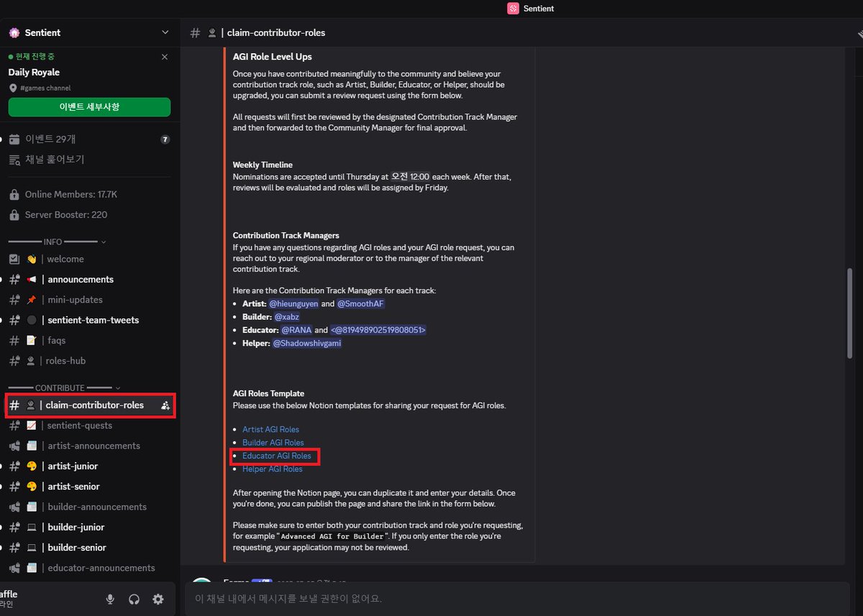The width and height of the screenshot is (863, 616).
Task: Click the @xabz mention
Action: 286,317
